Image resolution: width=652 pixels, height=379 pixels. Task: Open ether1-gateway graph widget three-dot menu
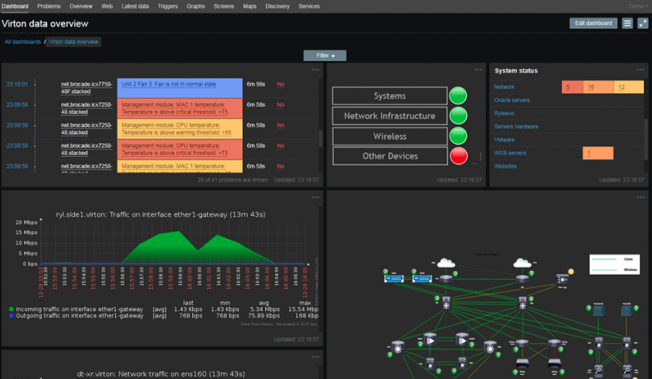315,197
